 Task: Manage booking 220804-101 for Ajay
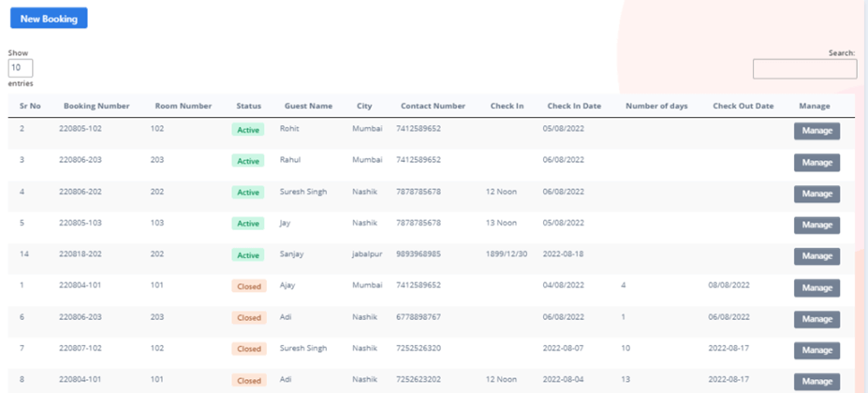pos(817,288)
